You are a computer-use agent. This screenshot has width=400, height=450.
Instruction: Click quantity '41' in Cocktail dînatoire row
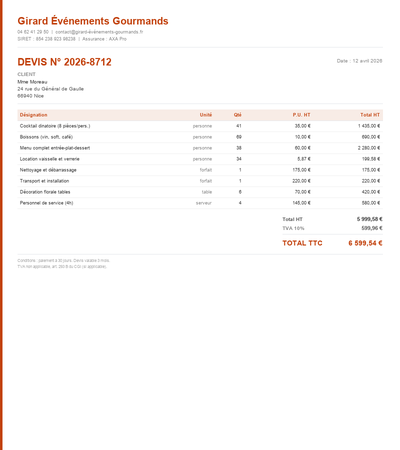(239, 126)
